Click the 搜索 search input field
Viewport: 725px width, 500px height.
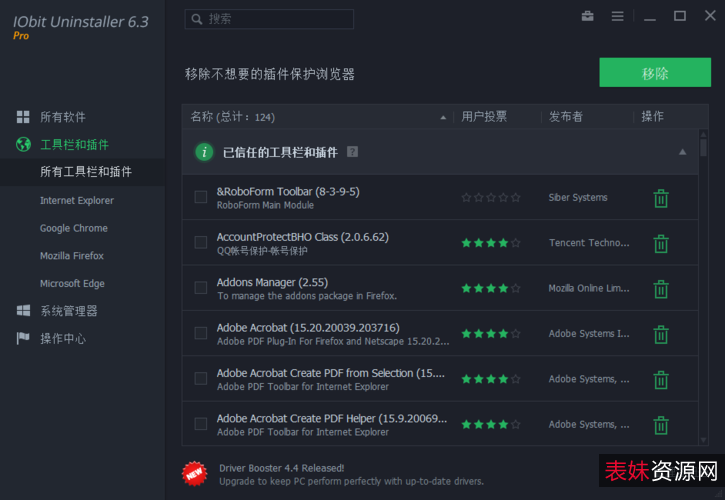tap(269, 19)
